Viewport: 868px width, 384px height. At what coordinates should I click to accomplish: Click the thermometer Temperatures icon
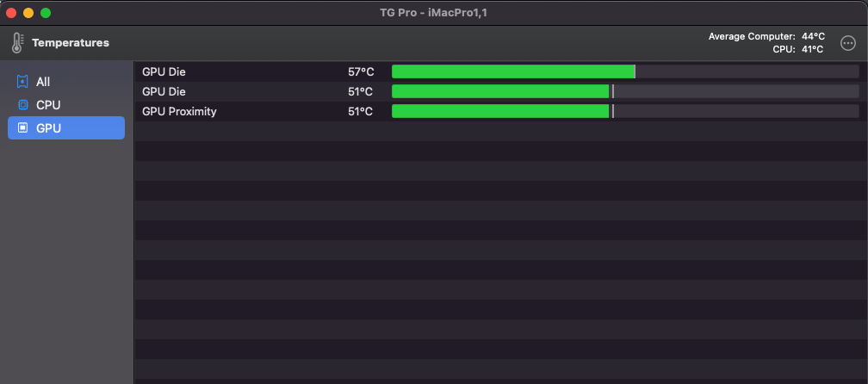17,42
